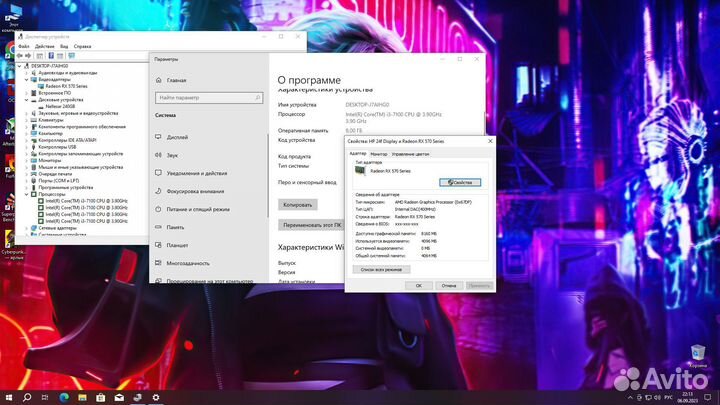Click the graphics card icon in adapter dialog

tap(360, 171)
